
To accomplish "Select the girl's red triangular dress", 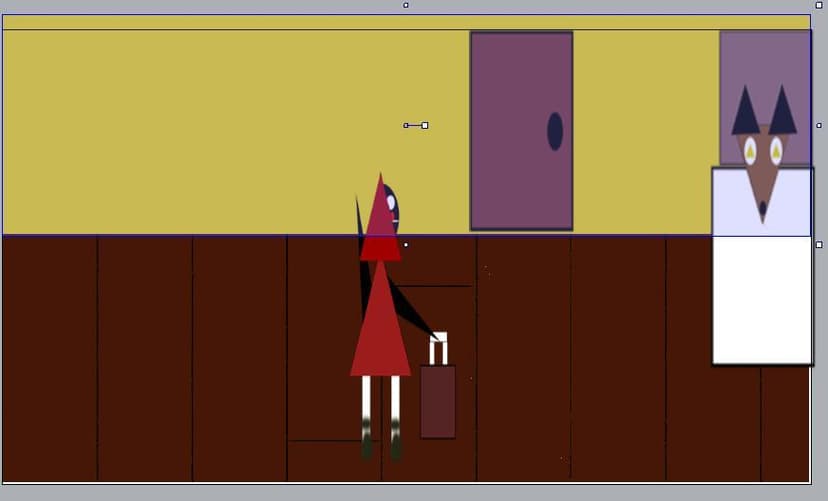I will click(x=380, y=318).
